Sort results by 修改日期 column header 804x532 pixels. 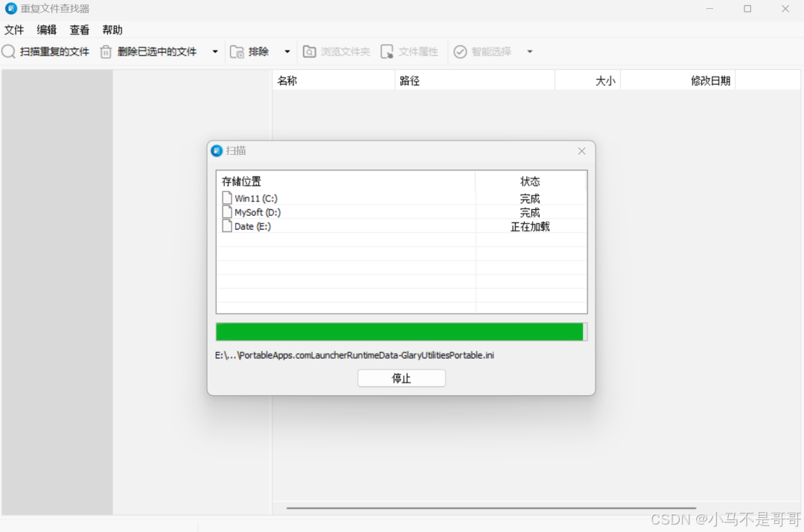(x=678, y=80)
